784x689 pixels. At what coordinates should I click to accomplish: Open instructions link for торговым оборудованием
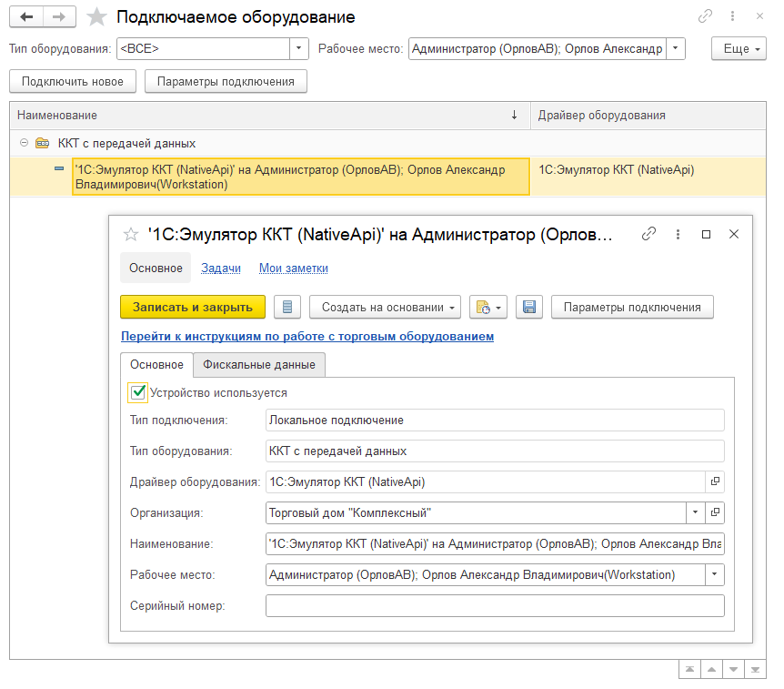[x=307, y=336]
